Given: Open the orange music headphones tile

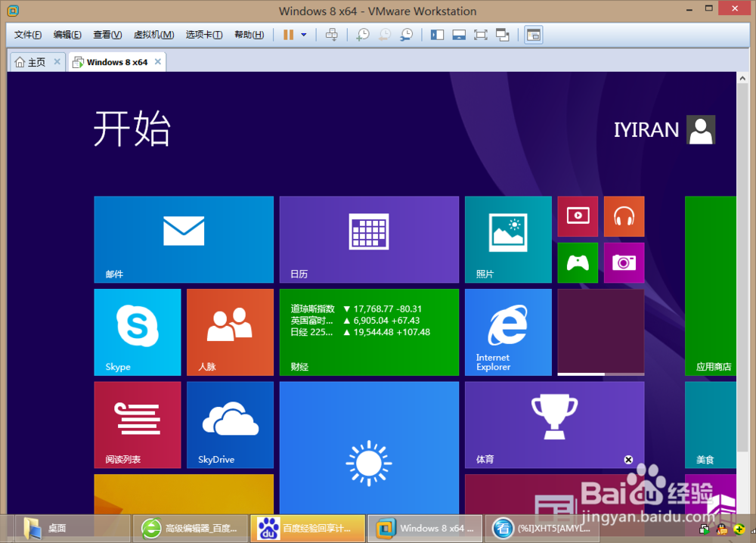Looking at the screenshot, I should click(x=624, y=216).
